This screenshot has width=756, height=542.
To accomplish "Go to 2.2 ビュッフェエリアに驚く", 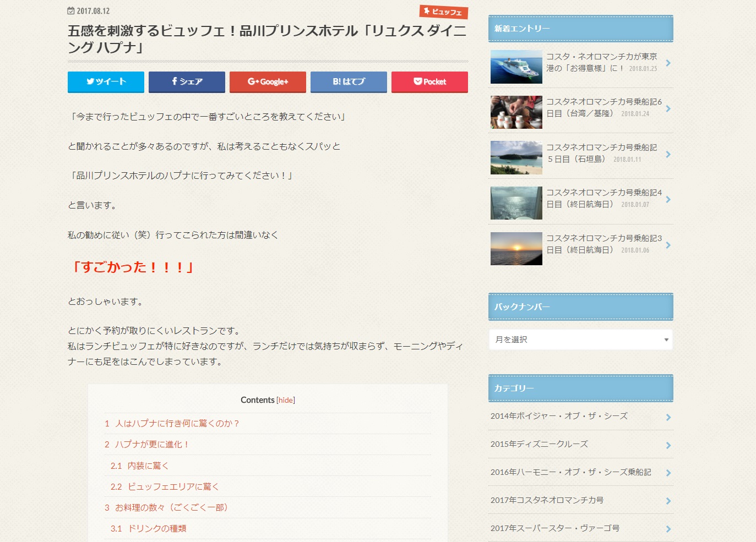I will point(165,486).
